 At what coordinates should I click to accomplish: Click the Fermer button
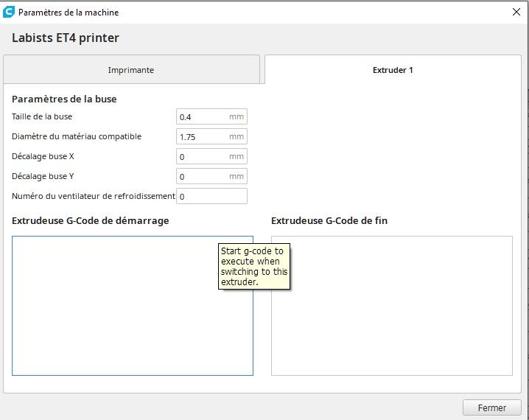492,408
